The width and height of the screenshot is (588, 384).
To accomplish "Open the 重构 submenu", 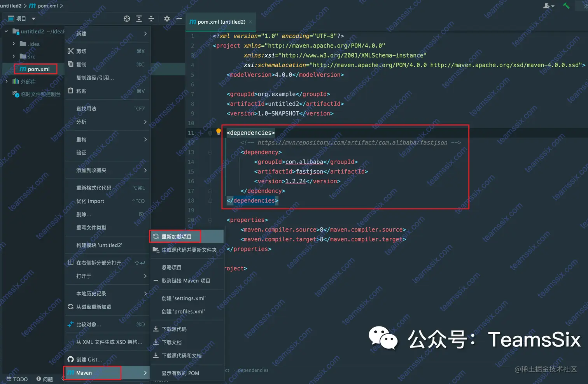I will pos(107,139).
